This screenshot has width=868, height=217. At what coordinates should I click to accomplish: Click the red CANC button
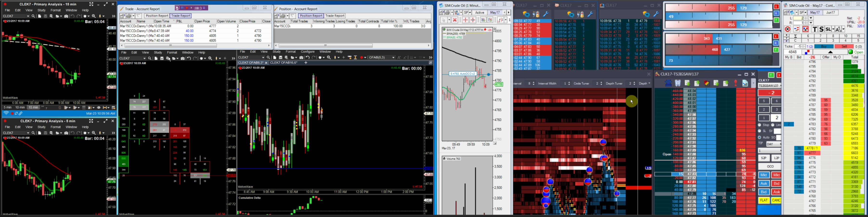tap(776, 200)
